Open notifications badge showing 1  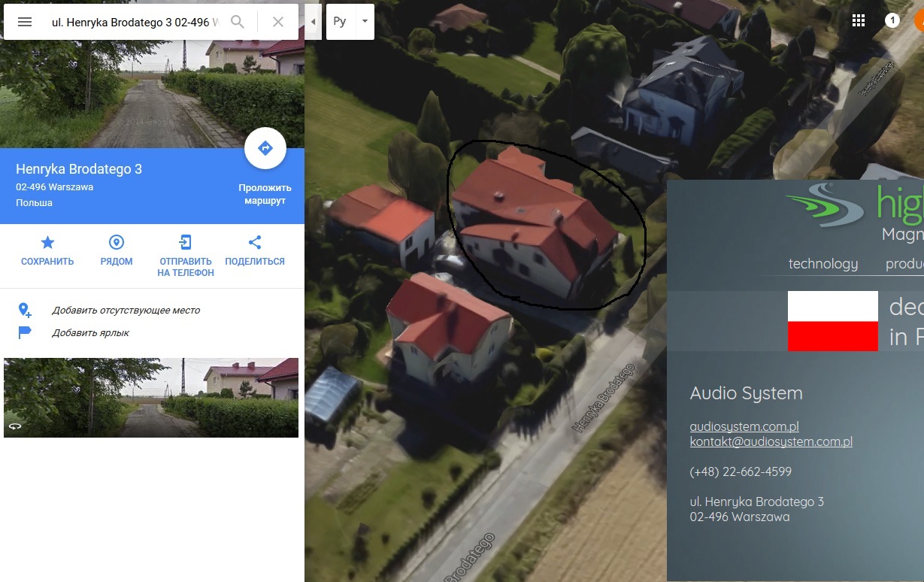[x=892, y=21]
